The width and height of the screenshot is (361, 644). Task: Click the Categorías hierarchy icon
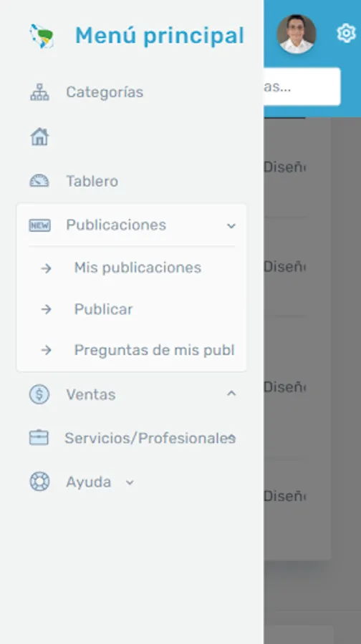(x=39, y=92)
